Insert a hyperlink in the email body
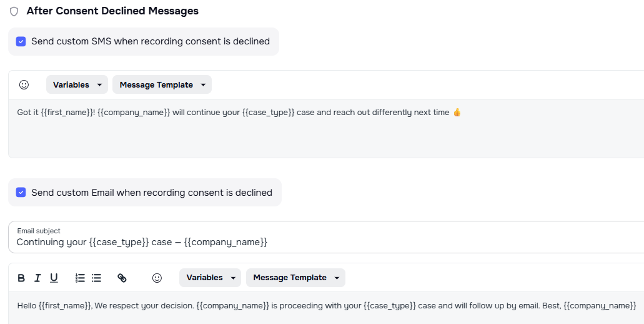This screenshot has height=324, width=644. coord(122,278)
